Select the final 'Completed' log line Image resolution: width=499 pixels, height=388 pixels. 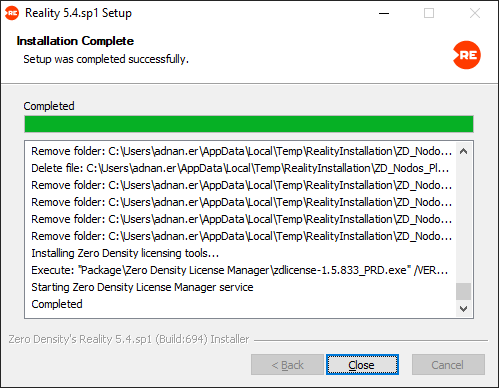[x=57, y=304]
